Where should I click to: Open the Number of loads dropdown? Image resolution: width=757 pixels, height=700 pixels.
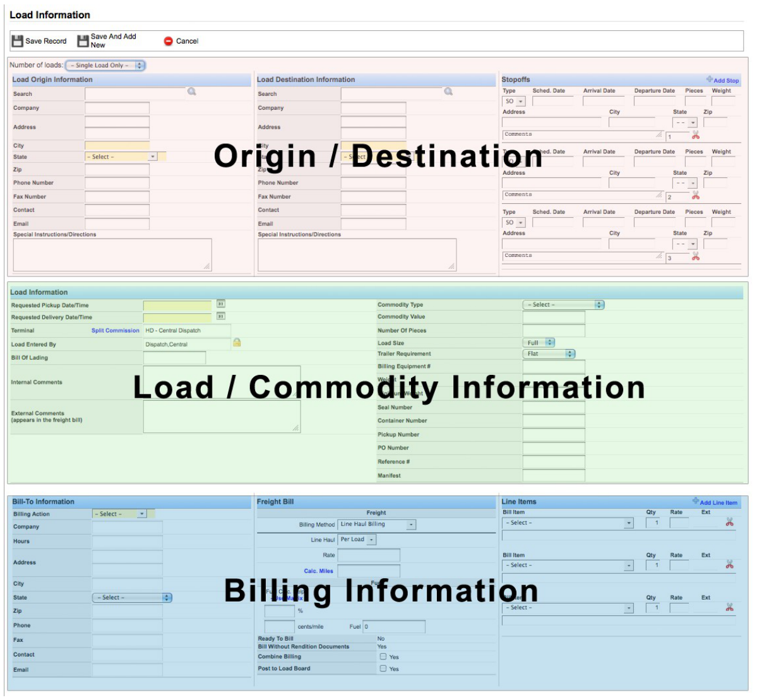[x=105, y=65]
